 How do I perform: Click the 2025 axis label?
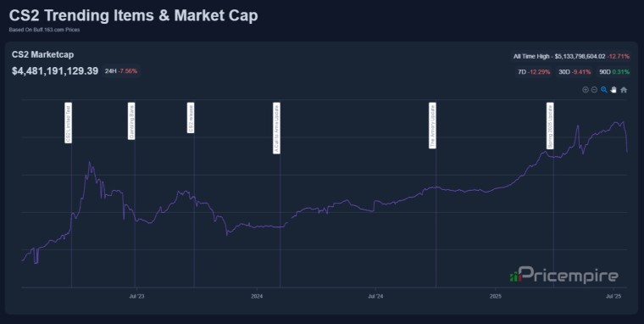click(496, 297)
